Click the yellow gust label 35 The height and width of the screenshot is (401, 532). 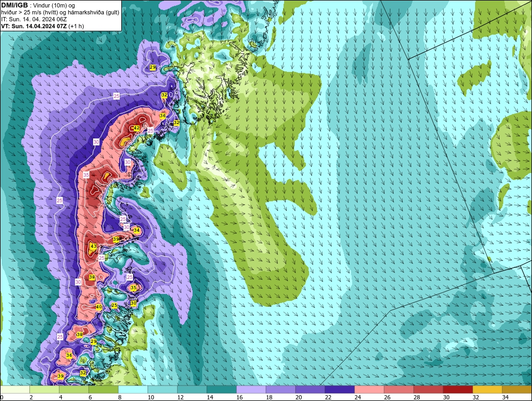point(134,288)
